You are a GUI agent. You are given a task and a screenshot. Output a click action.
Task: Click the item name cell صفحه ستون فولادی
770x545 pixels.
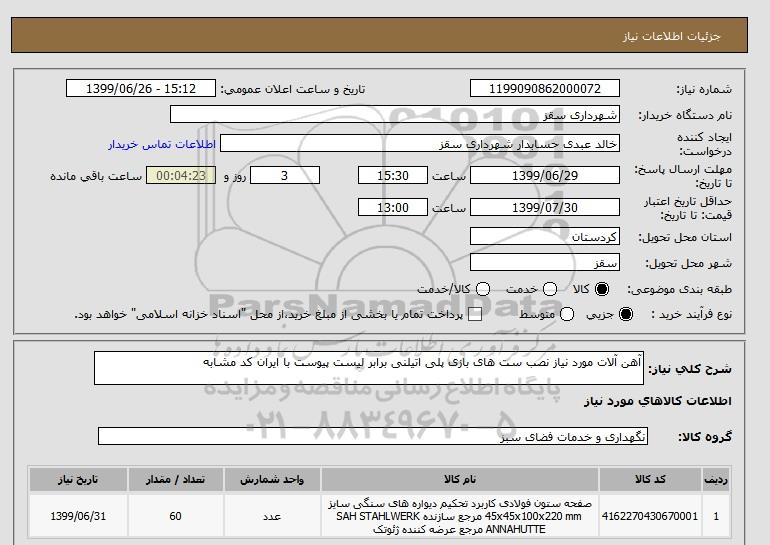(460, 516)
